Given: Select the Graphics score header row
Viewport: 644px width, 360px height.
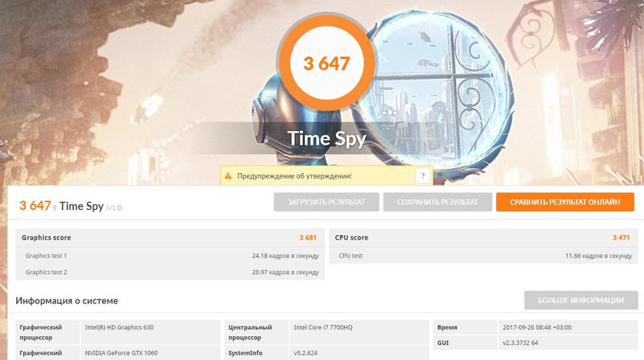Looking at the screenshot, I should pyautogui.click(x=169, y=237).
